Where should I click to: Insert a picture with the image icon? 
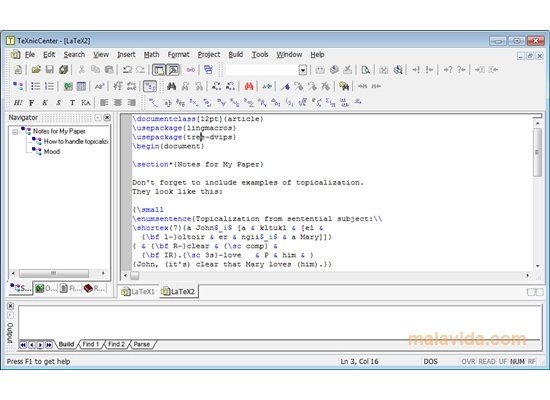[68, 86]
